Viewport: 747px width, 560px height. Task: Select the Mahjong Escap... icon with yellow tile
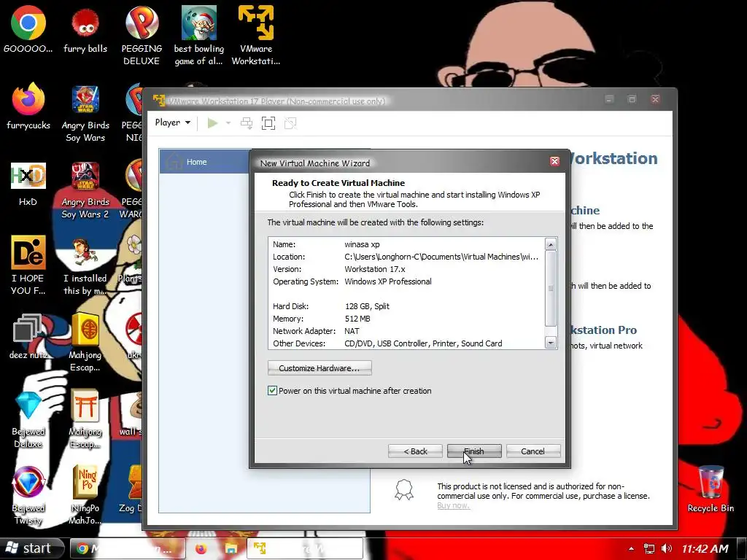coord(85,342)
